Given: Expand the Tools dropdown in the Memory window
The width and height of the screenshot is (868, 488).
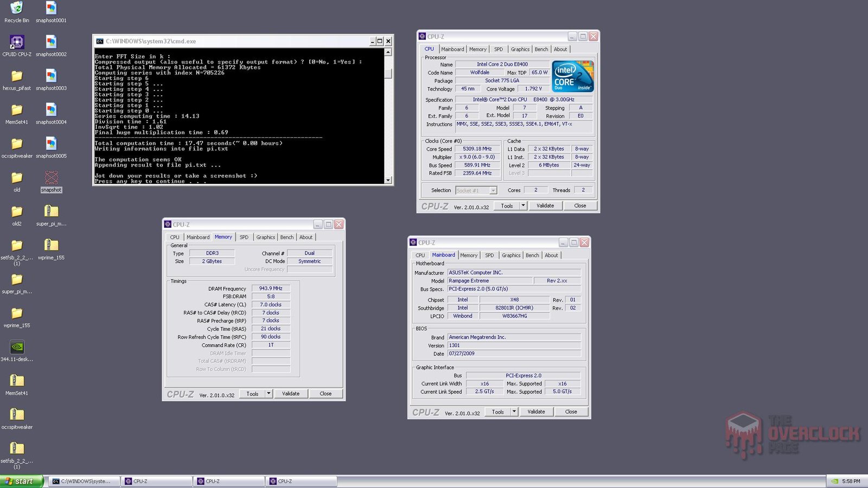Looking at the screenshot, I should pyautogui.click(x=270, y=393).
